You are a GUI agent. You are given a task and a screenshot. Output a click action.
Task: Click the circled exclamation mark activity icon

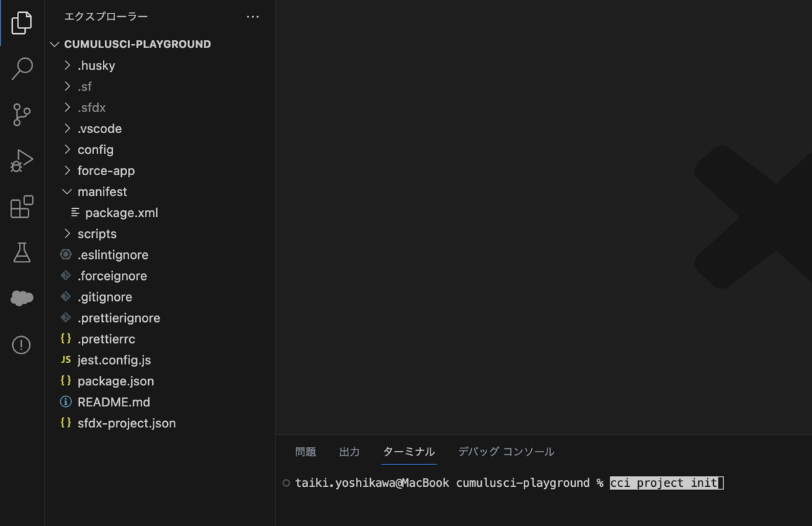tap(22, 345)
